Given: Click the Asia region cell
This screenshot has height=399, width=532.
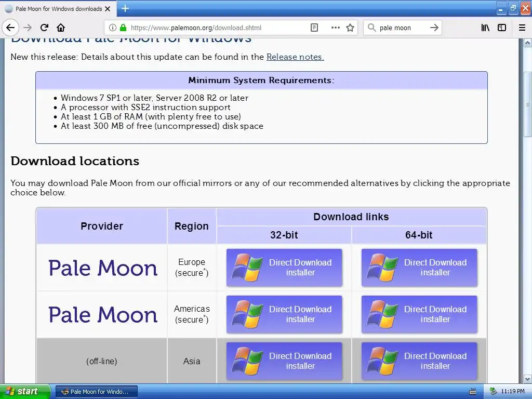Looking at the screenshot, I should (x=192, y=362).
